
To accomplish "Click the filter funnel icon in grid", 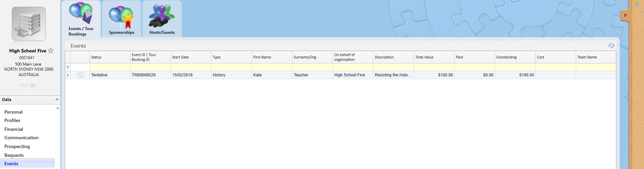I will point(68,68).
